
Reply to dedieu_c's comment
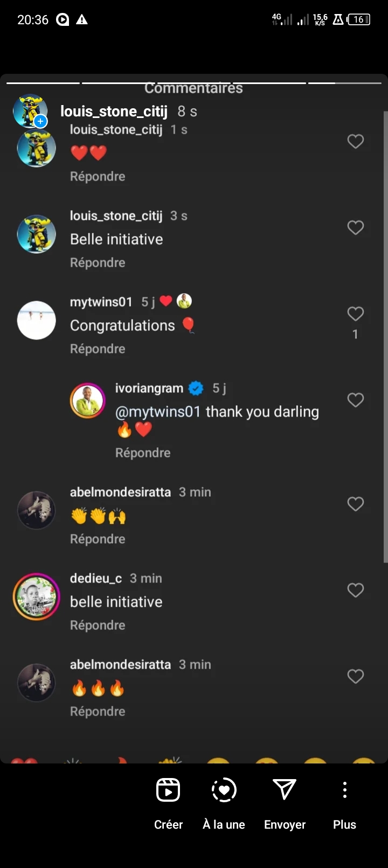(98, 626)
